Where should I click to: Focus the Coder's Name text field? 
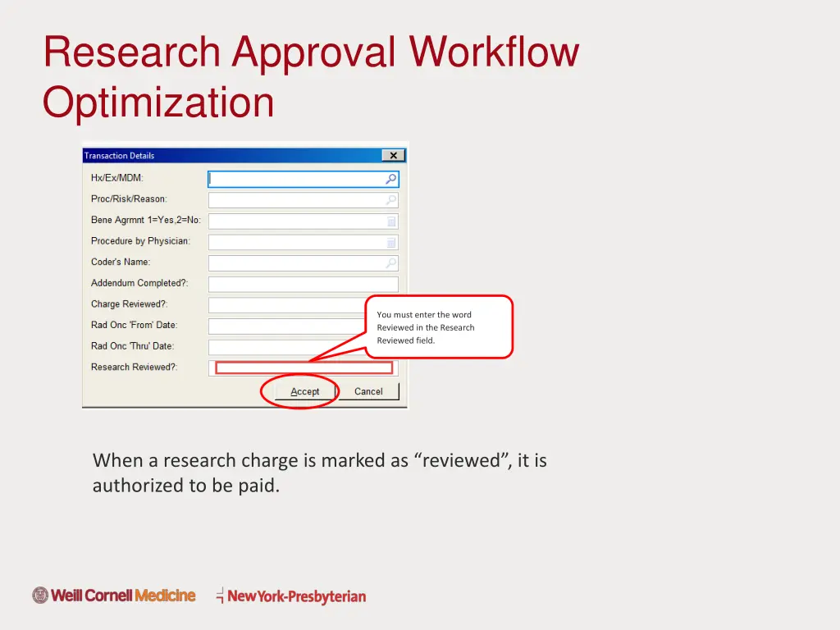[x=295, y=263]
